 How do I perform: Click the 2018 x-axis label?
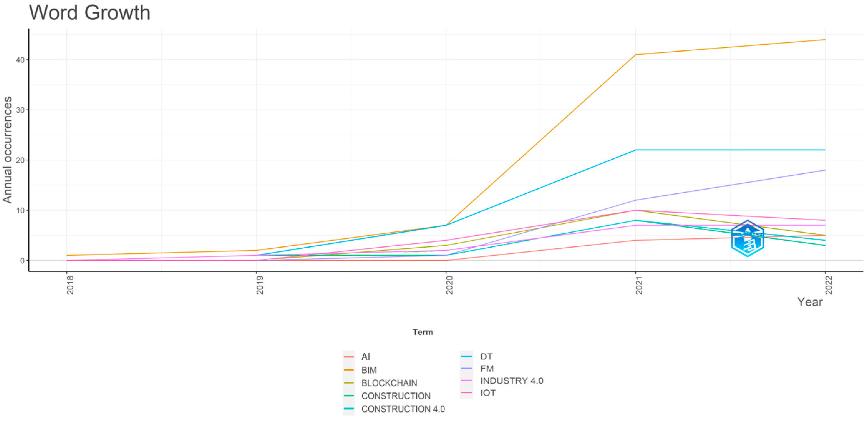click(70, 285)
